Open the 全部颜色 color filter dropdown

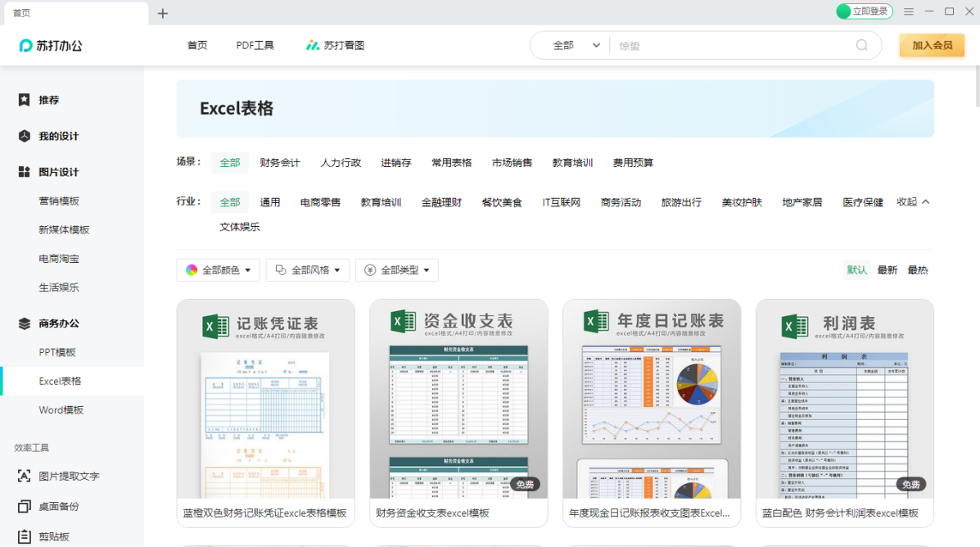[x=218, y=270]
